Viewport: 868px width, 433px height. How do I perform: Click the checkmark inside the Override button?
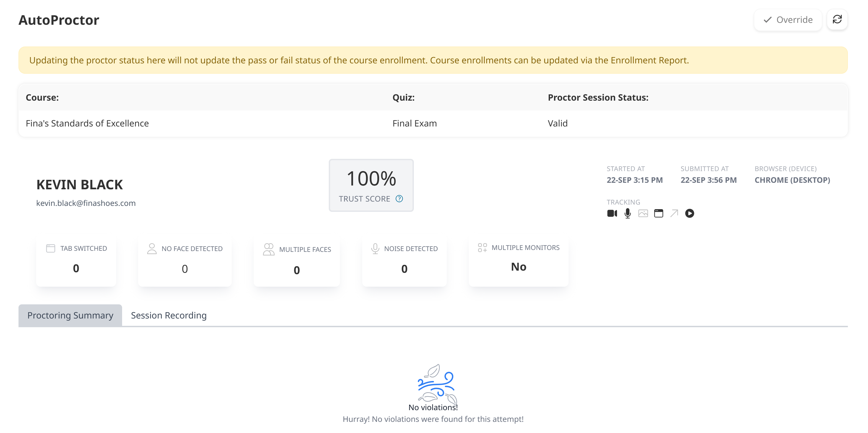coord(768,20)
